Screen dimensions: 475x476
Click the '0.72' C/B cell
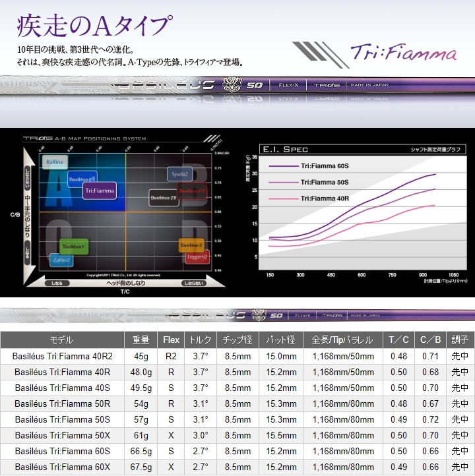(430, 419)
